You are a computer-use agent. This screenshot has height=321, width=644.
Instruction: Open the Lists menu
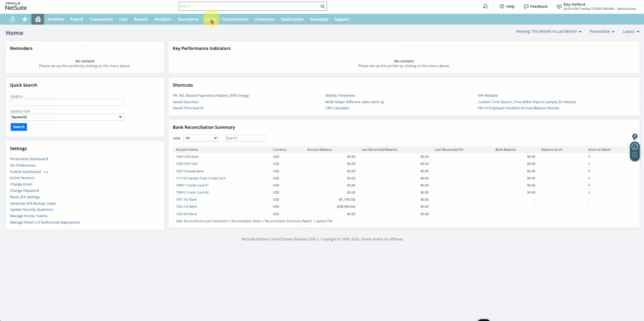pyautogui.click(x=123, y=19)
